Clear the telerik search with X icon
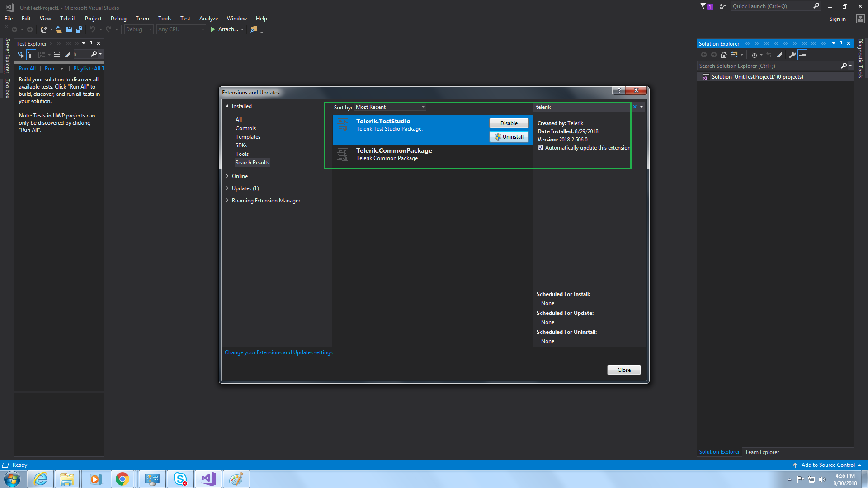This screenshot has height=488, width=868. coord(635,107)
